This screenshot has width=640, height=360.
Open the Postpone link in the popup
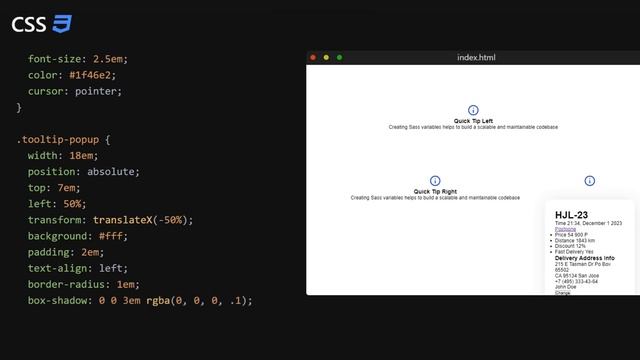click(x=565, y=229)
